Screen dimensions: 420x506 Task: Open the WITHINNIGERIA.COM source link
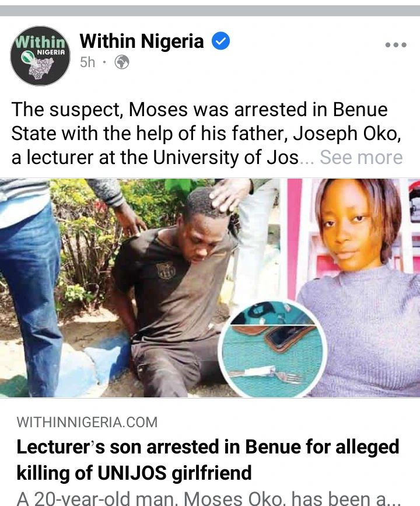[87, 422]
